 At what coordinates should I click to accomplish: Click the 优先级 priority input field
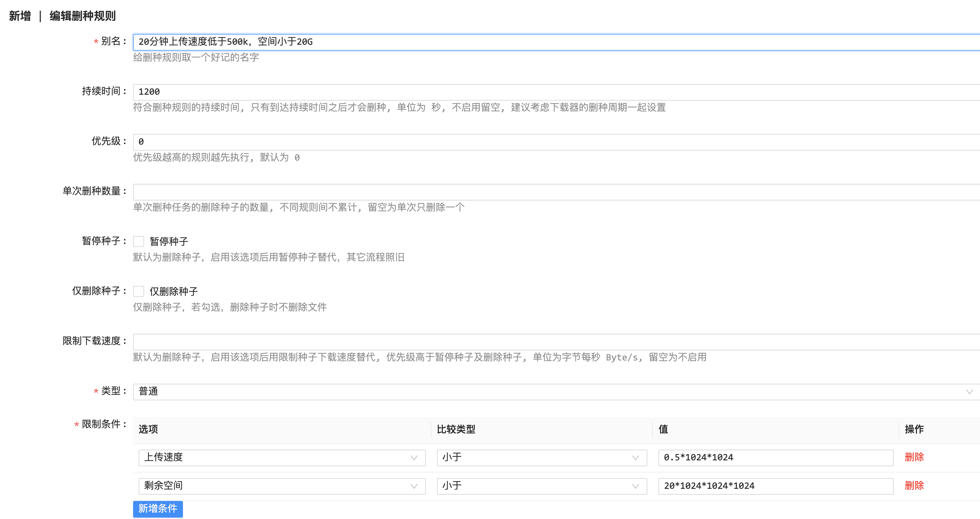(x=555, y=142)
